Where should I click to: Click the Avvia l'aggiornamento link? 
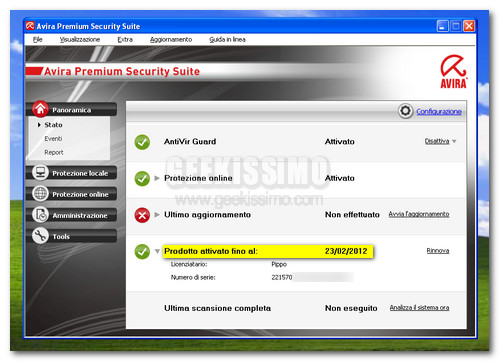419,214
